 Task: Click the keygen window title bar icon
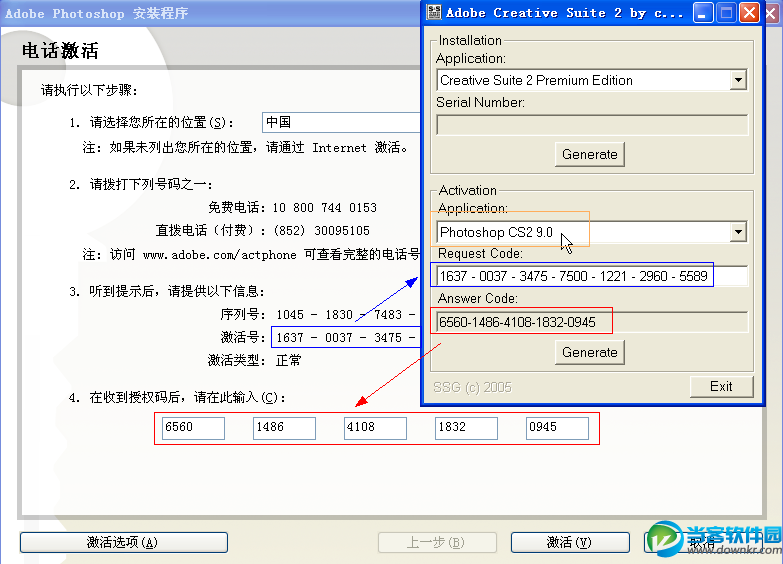[434, 12]
